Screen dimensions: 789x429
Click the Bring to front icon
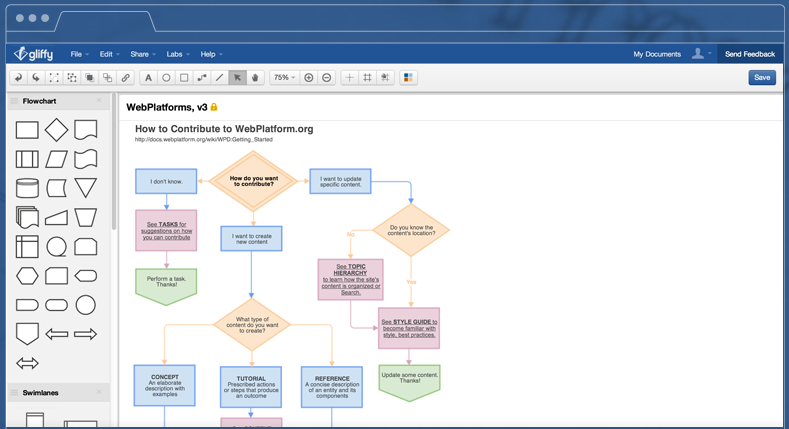90,77
